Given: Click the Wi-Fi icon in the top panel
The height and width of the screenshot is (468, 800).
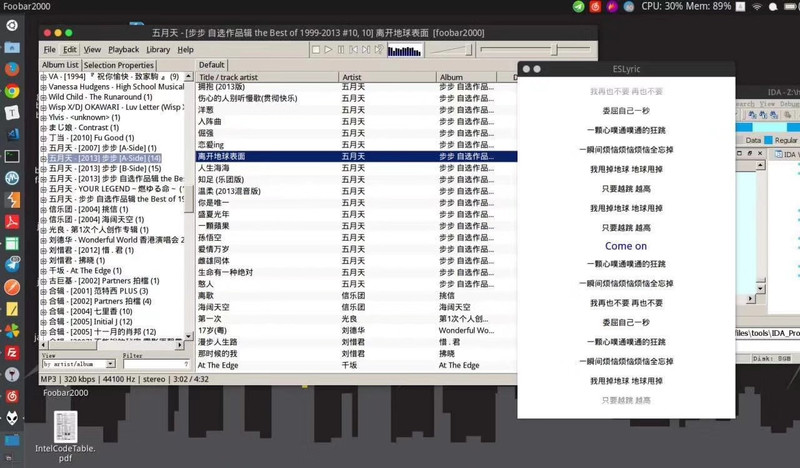Looking at the screenshot, I should 757,7.
